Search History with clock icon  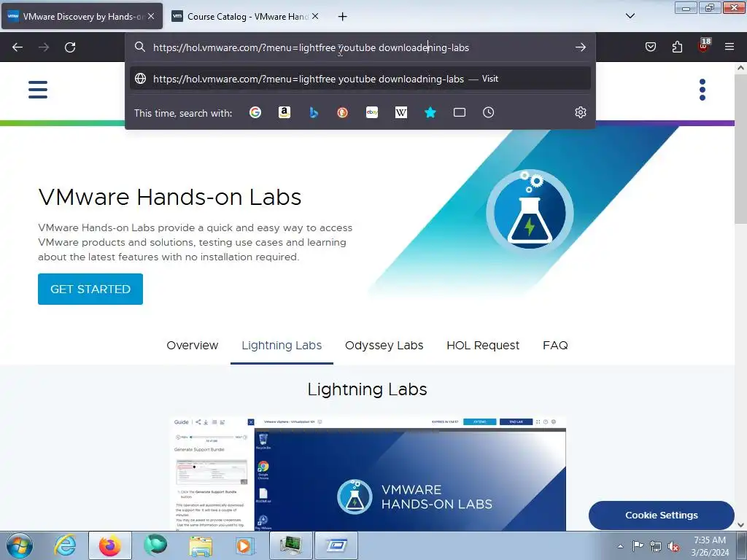point(488,112)
